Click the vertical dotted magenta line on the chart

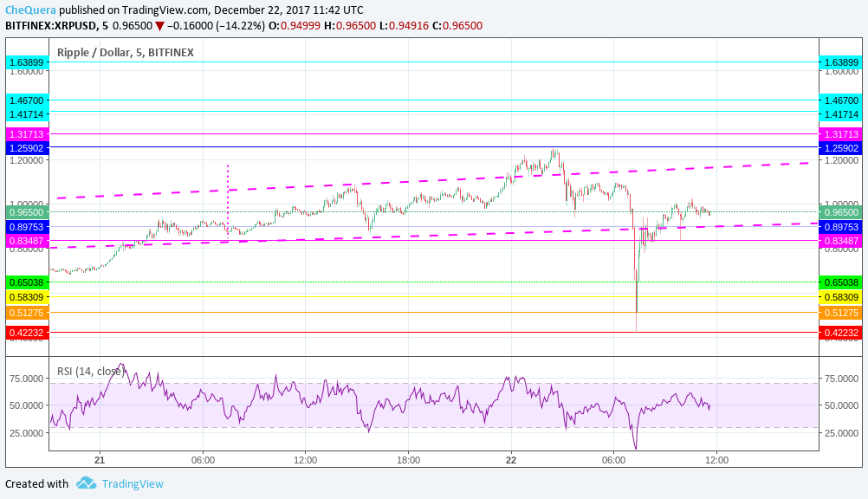point(228,200)
